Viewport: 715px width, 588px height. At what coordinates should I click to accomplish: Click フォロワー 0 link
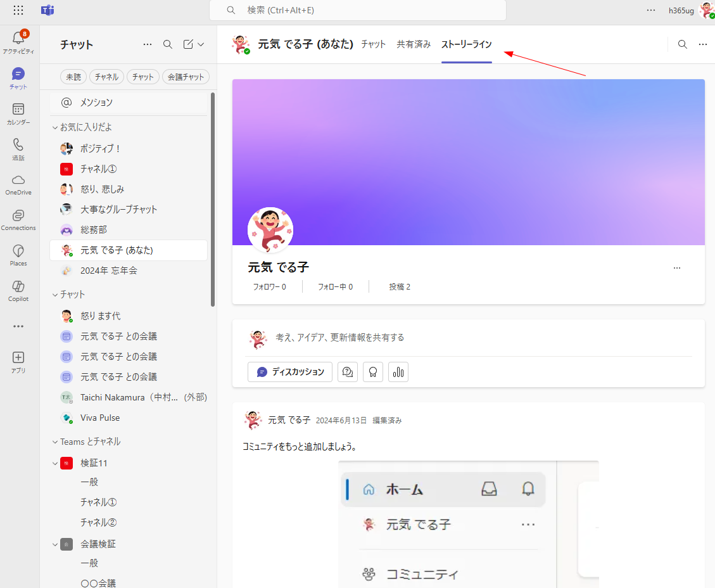pyautogui.click(x=270, y=287)
